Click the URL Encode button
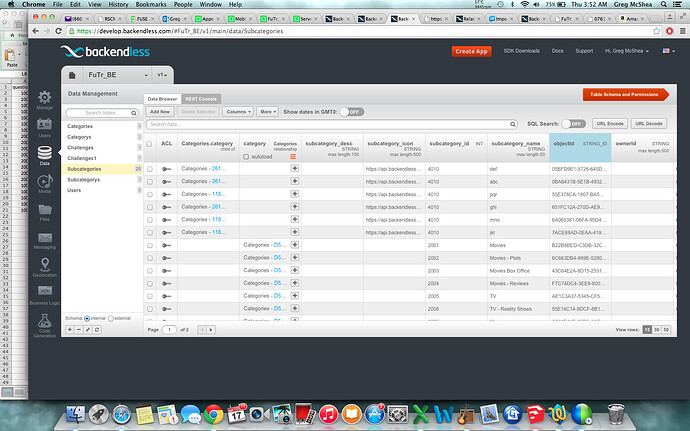This screenshot has height=431, width=690. tap(610, 124)
